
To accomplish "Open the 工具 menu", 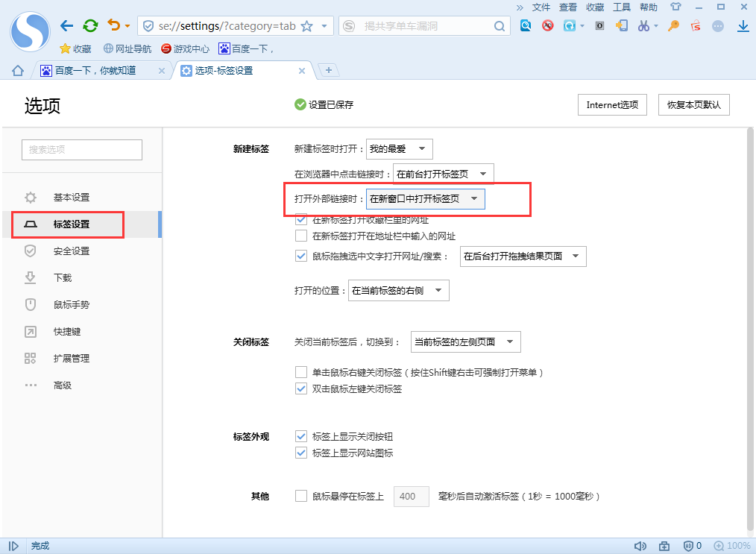I will click(x=621, y=7).
